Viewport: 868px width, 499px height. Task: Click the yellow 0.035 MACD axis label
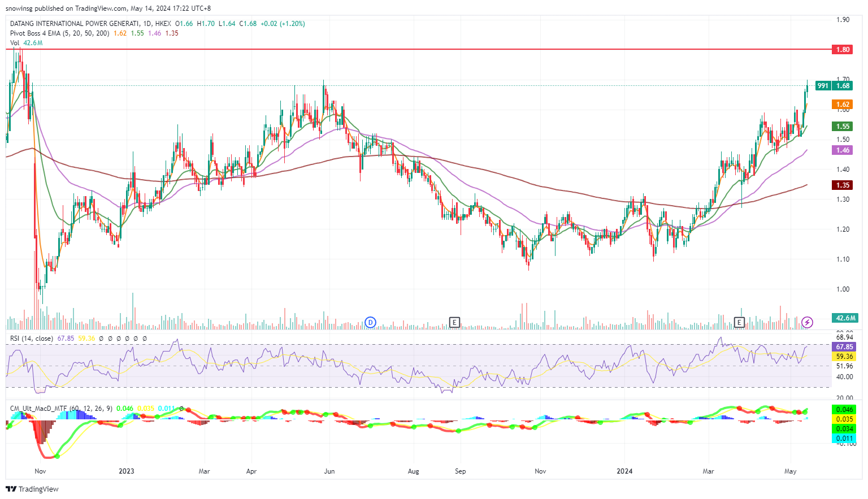click(844, 419)
